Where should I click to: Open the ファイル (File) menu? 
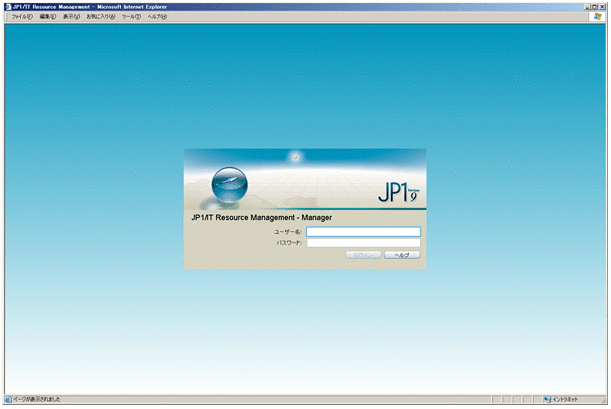point(22,17)
